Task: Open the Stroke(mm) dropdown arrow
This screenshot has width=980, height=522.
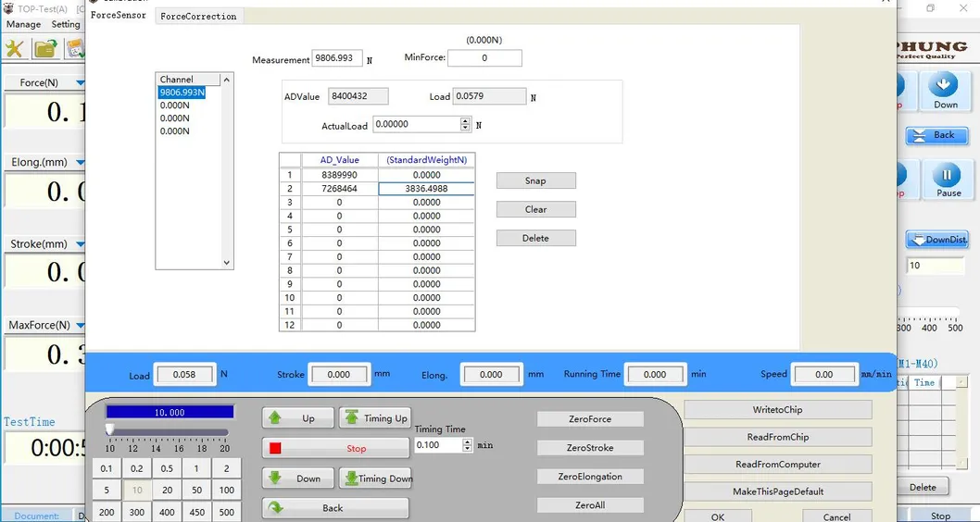Action: [80, 245]
